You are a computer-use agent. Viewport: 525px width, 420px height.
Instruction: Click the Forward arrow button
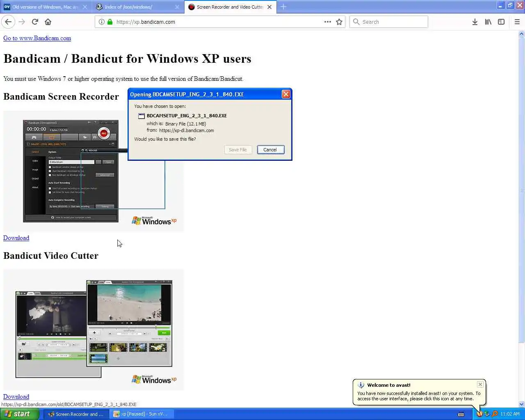22,22
